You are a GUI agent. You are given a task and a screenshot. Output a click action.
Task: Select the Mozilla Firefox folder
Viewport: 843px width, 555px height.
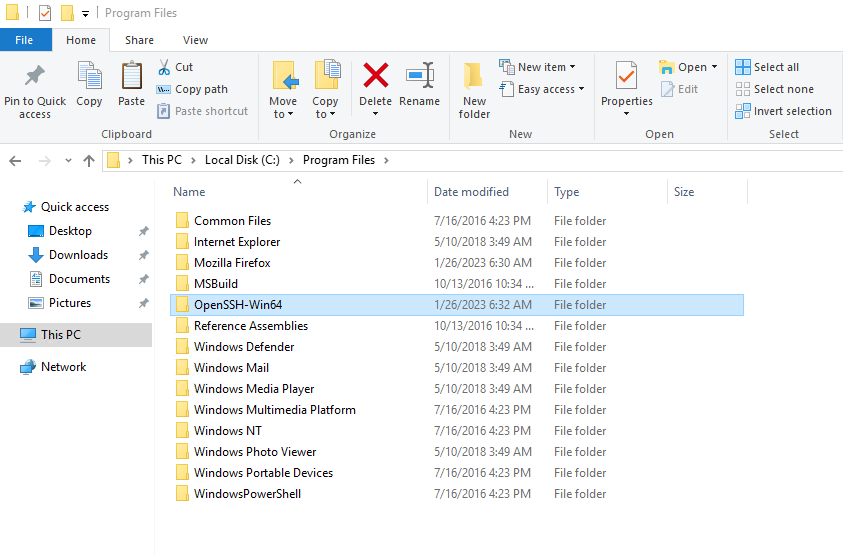click(457, 263)
